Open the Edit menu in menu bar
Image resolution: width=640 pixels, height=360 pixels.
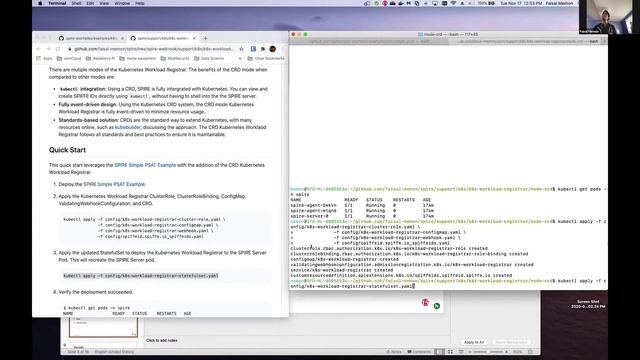90,3
